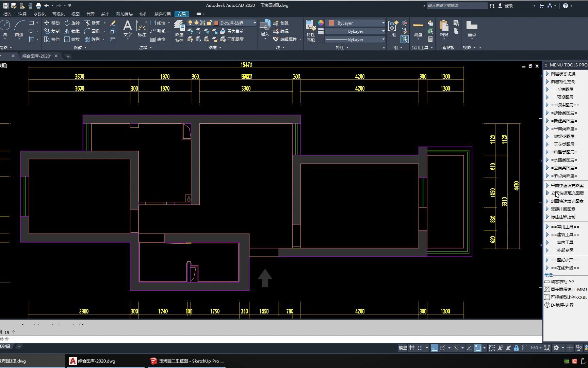The width and height of the screenshot is (588, 368).
Task: Expand the 图层 panel dropdown
Action: 215,47
